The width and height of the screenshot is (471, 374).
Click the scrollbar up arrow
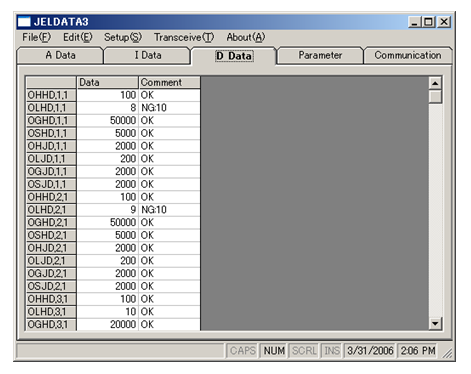[x=435, y=83]
